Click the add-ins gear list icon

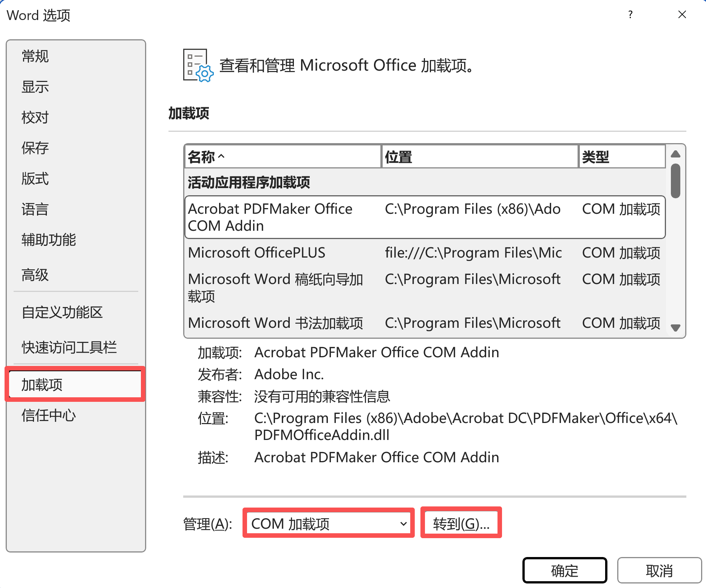coord(198,65)
